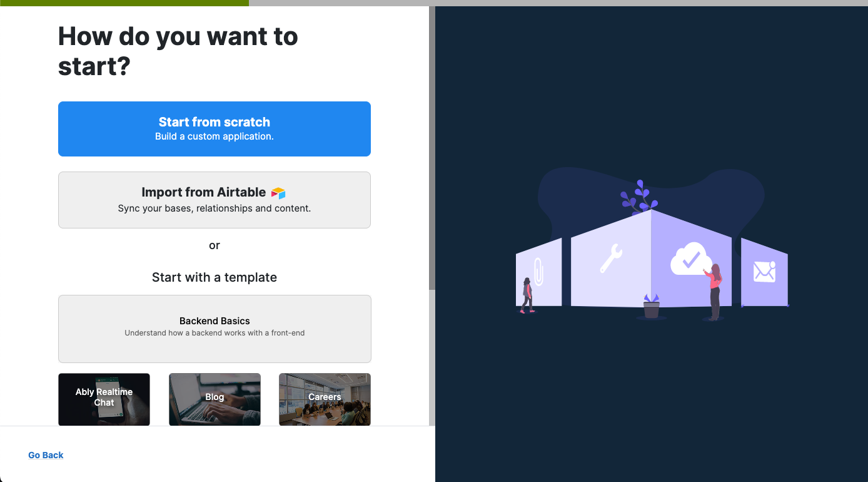868x482 pixels.
Task: Select the Careers template thumbnail
Action: (325, 399)
